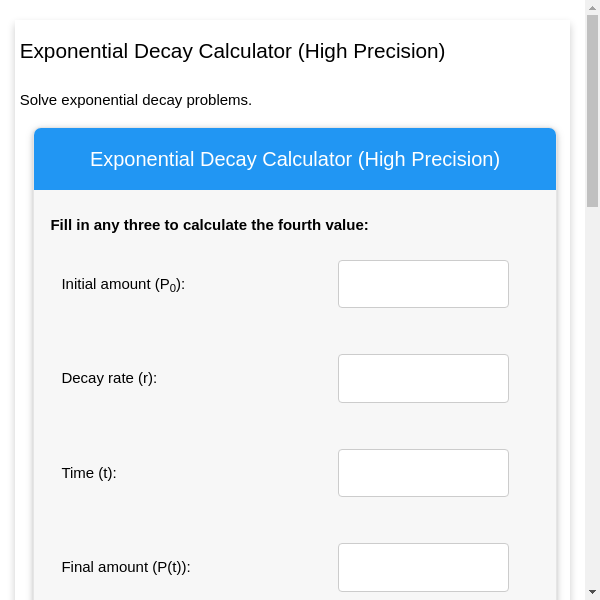Click the 'Fill in any three' instruction
The height and width of the screenshot is (600, 600).
(210, 225)
